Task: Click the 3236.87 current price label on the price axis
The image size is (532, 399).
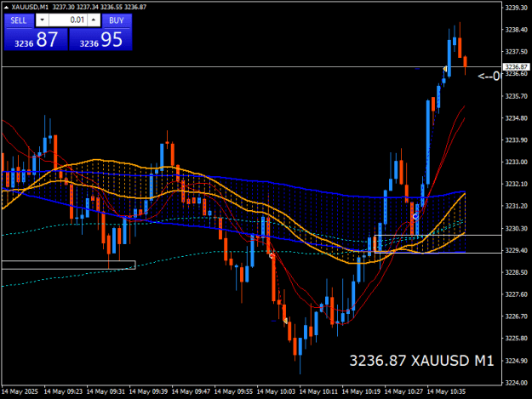Action: [517, 66]
